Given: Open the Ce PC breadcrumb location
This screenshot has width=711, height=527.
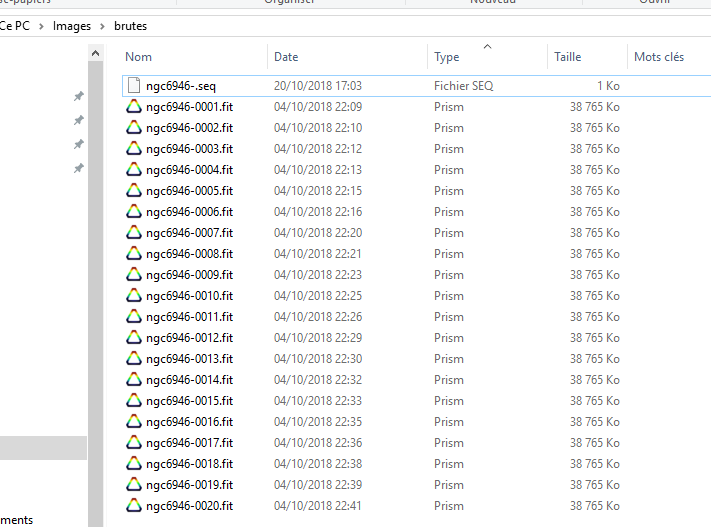Looking at the screenshot, I should (15, 26).
